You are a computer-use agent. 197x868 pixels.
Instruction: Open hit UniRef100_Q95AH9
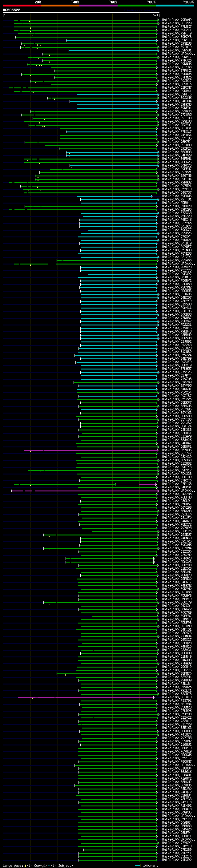pyautogui.click(x=176, y=20)
